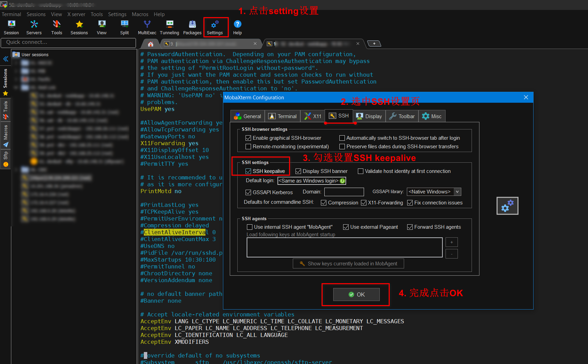Screen dimensions: 588x364
Task: Toggle Remote-monitoring (experimental) checkbox
Action: [248, 147]
